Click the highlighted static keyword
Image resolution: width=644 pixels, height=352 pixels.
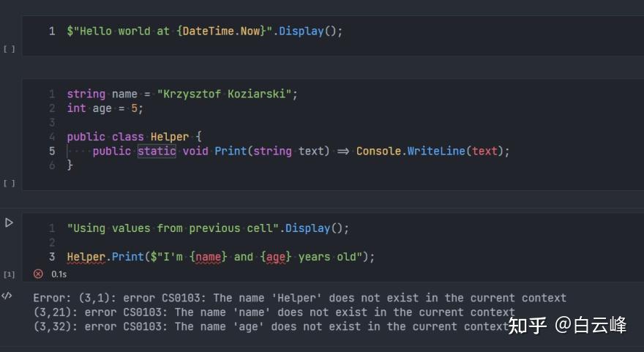click(157, 151)
